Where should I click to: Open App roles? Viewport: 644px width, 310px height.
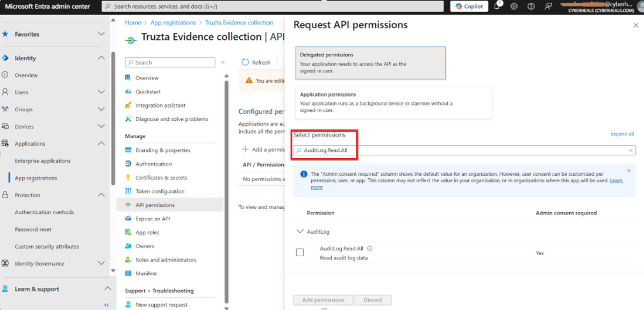pos(147,233)
